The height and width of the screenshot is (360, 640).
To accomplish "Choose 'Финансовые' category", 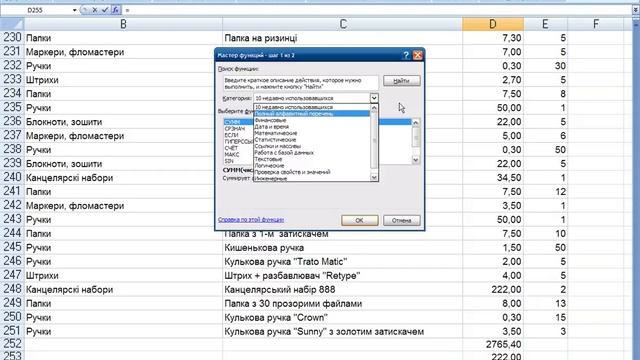I will pos(311,120).
